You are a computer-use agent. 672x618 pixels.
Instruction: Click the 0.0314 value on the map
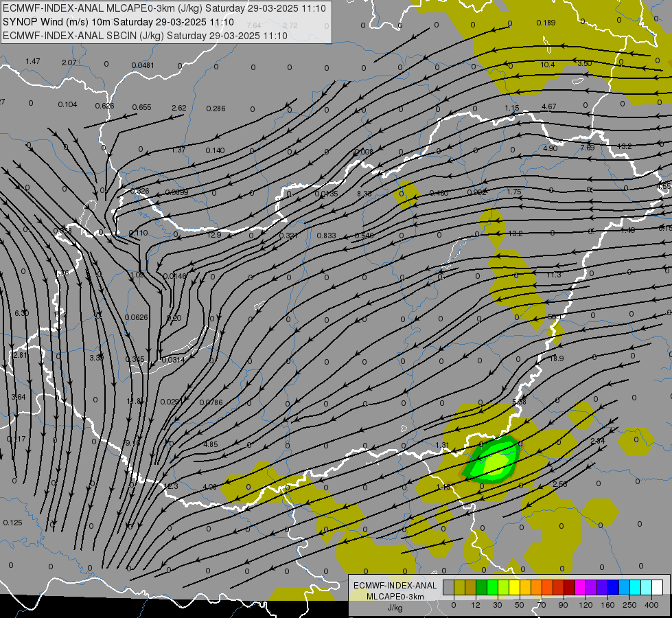(x=174, y=360)
